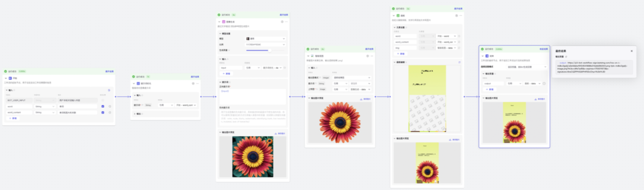This screenshot has width=644, height=190.
Task: Open the three-dot menu on the image generation node
Action: pos(286,22)
